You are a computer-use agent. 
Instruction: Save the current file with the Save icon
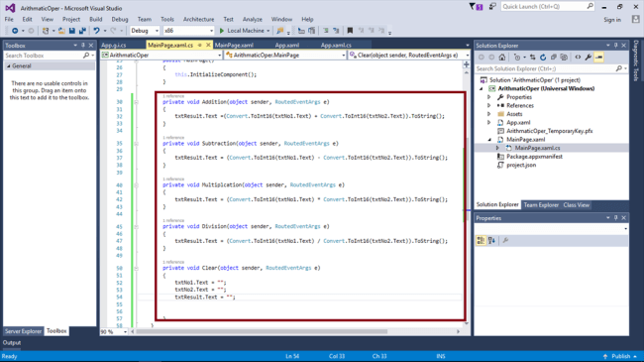[72, 31]
